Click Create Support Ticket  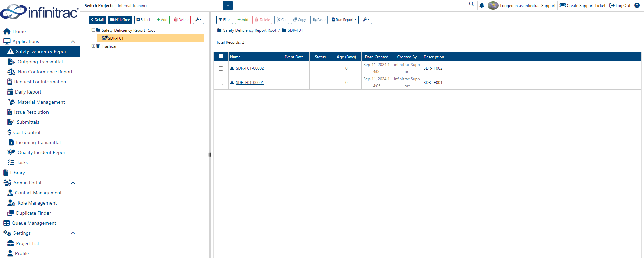click(582, 5)
